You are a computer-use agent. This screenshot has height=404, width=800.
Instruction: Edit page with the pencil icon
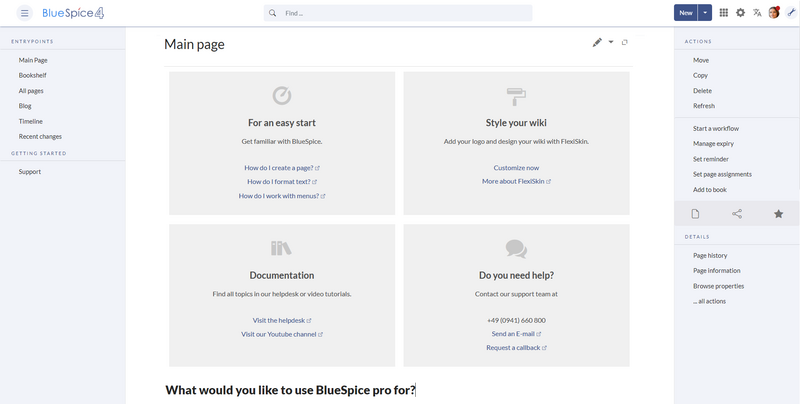[597, 42]
